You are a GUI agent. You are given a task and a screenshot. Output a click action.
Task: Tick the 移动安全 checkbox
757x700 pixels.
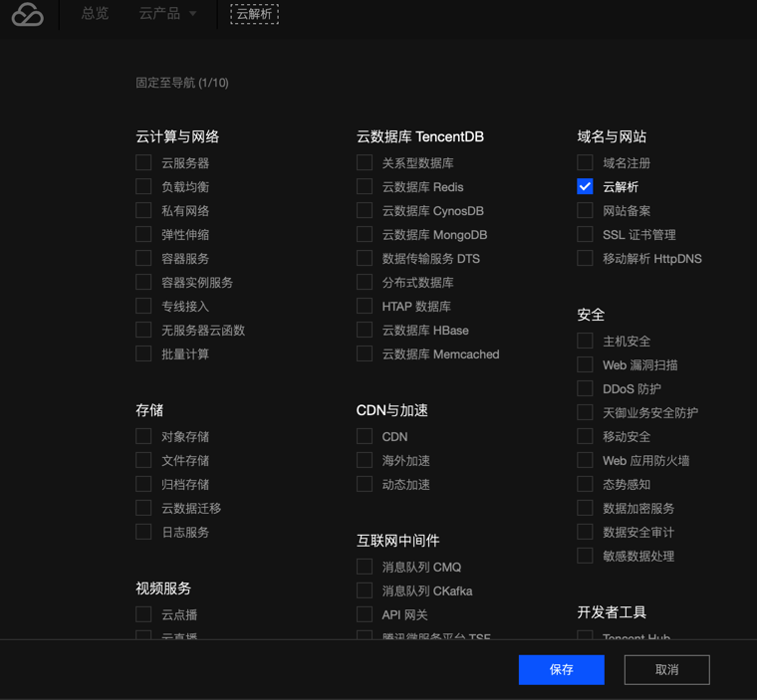coord(585,436)
